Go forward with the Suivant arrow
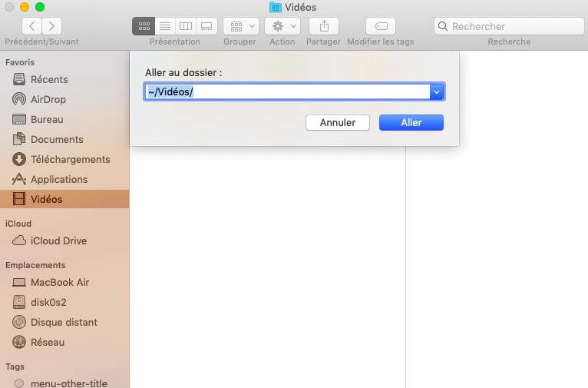 (x=51, y=26)
